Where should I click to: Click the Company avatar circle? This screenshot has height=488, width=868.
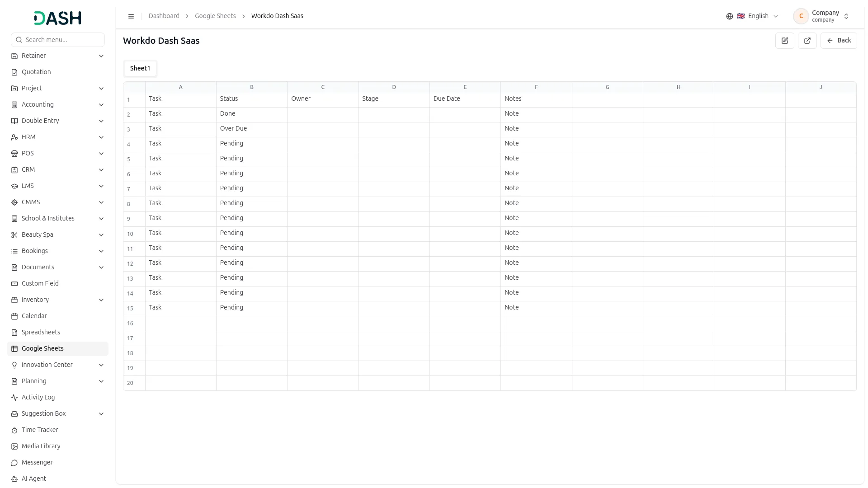pos(801,16)
